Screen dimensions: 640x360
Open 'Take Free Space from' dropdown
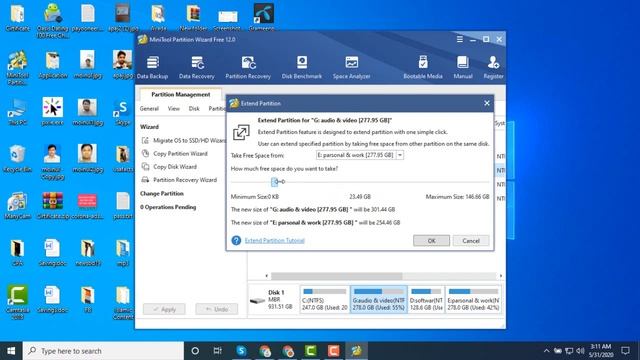(x=360, y=155)
